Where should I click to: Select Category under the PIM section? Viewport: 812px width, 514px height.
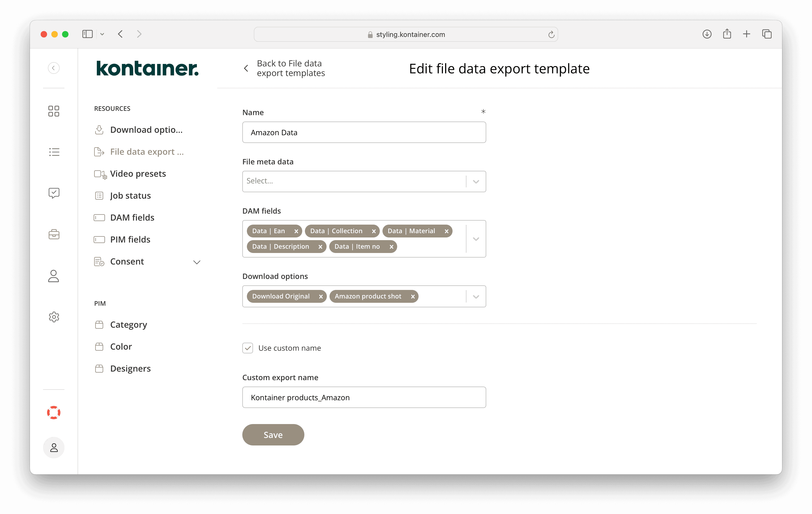[128, 324]
